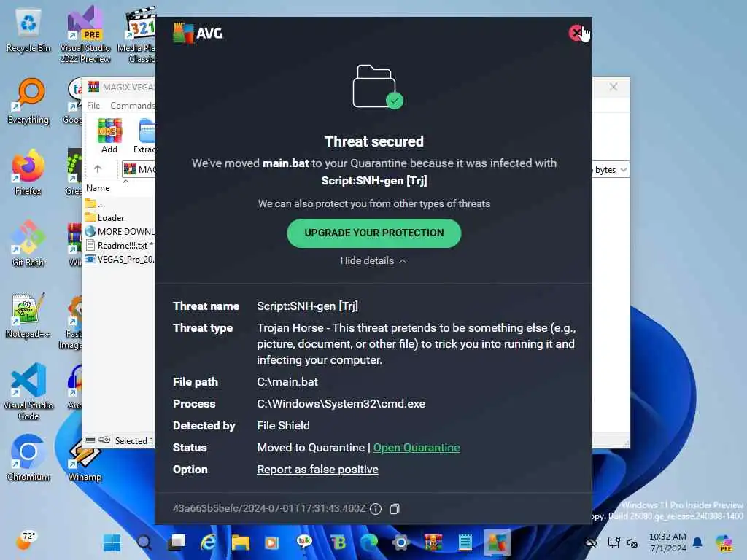Open Task View from taskbar
Screen dimensions: 747x560
[x=177, y=542]
